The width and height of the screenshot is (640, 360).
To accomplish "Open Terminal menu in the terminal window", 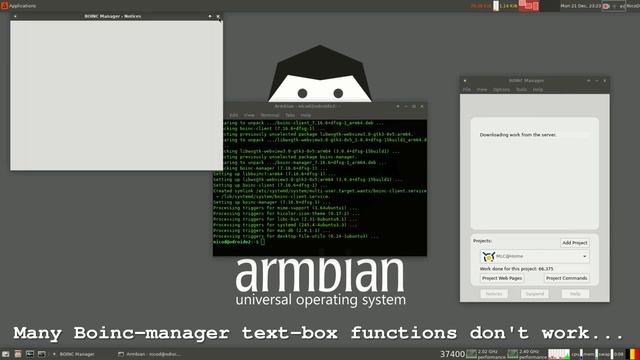I will 270,115.
